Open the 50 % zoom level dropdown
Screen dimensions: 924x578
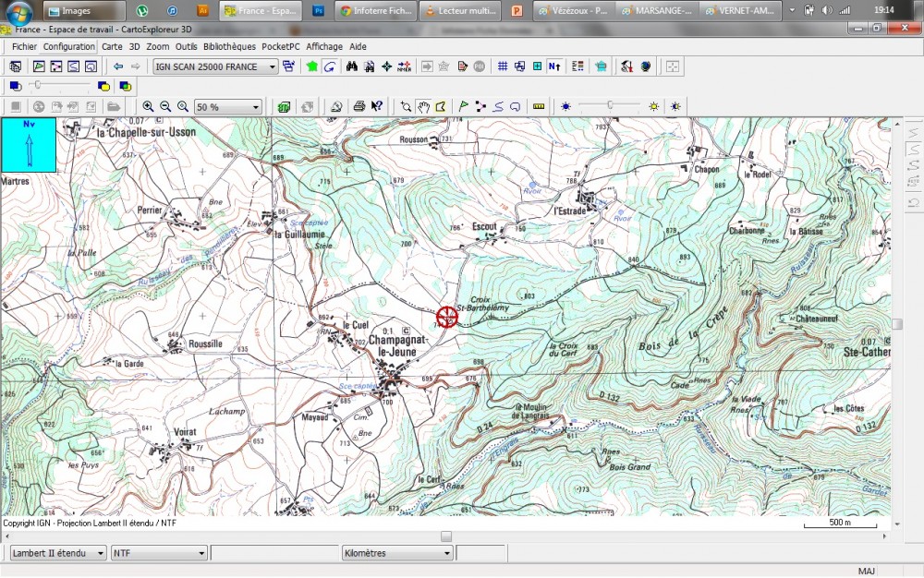256,107
